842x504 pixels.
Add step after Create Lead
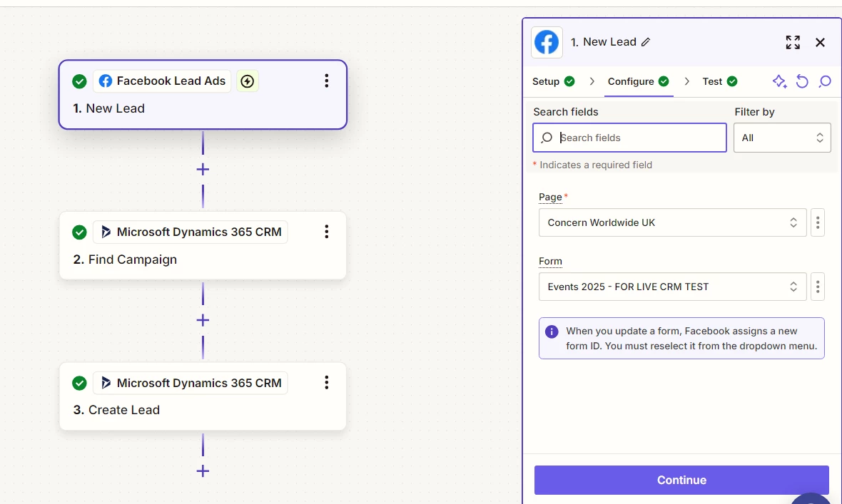click(x=203, y=471)
